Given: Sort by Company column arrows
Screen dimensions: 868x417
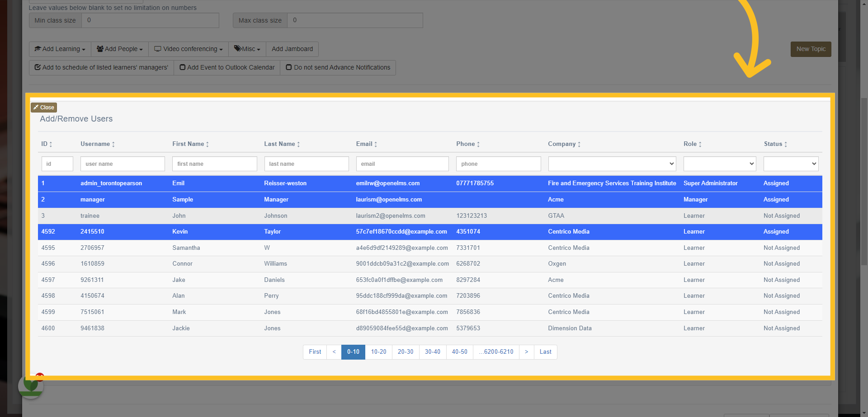Looking at the screenshot, I should point(579,144).
